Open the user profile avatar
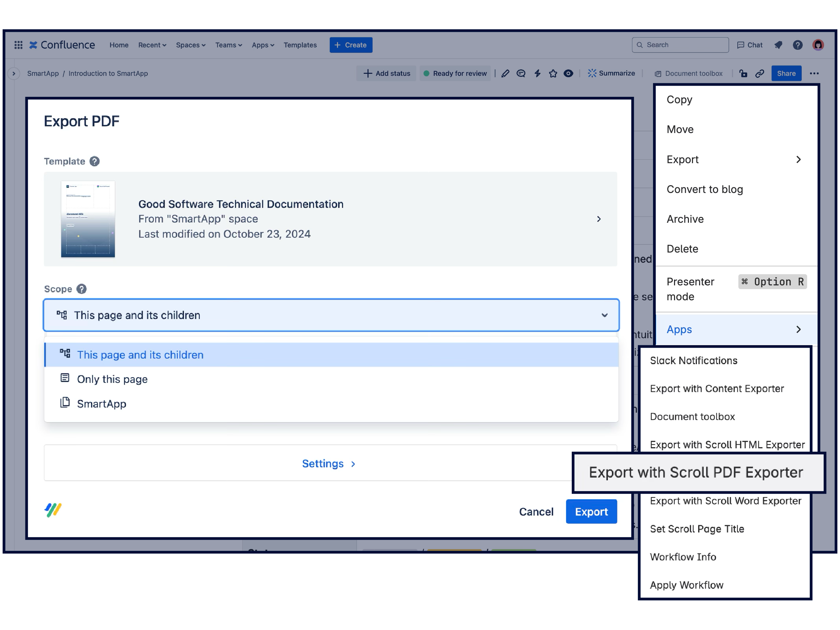Screen dimensions: 840x630 pos(818,45)
